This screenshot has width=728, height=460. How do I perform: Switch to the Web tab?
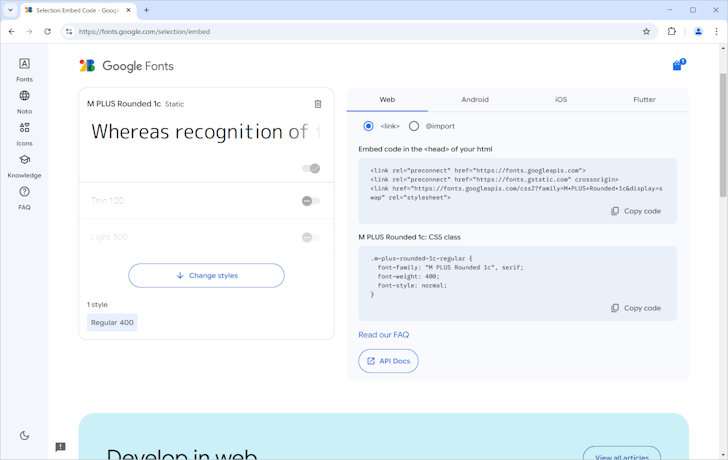click(x=387, y=100)
